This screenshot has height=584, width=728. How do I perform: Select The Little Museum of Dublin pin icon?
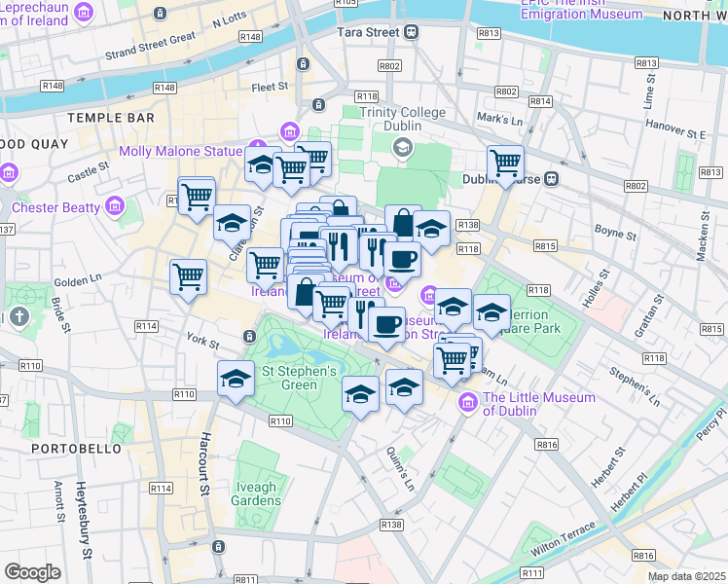[x=467, y=403]
